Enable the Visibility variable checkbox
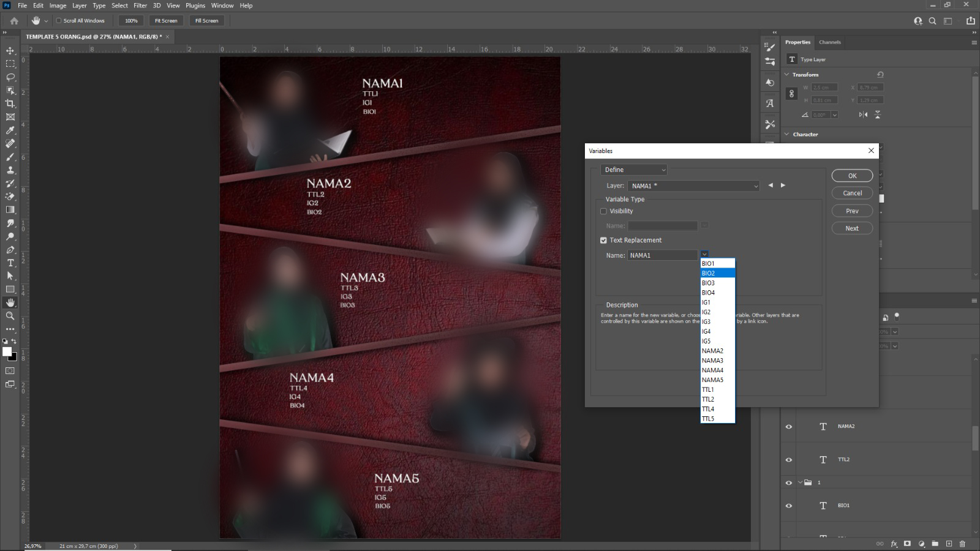 603,211
